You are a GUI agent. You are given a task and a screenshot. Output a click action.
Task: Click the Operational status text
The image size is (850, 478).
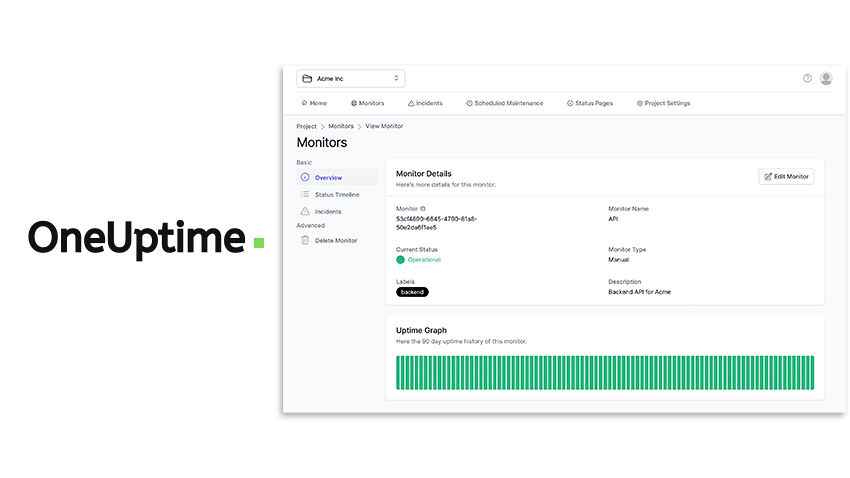pyautogui.click(x=424, y=260)
